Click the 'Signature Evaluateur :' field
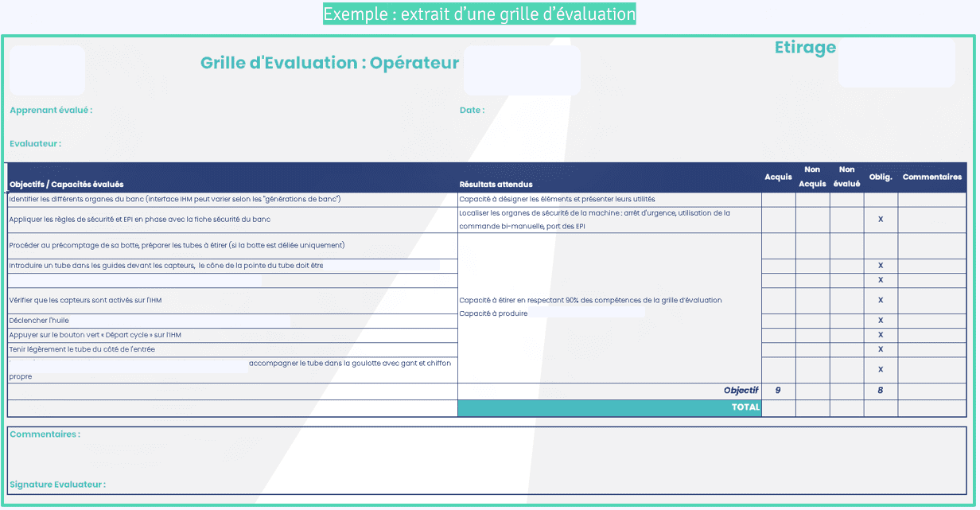This screenshot has width=980, height=510. point(57,485)
